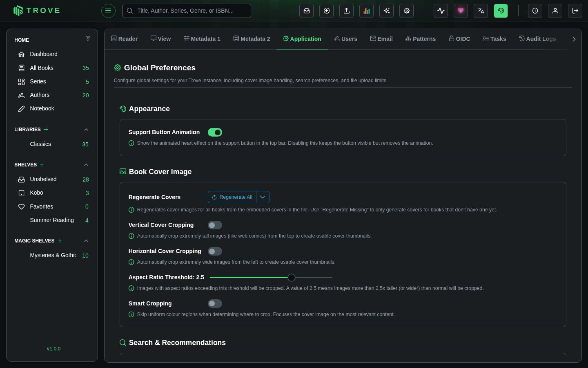
Task: Collapse the Shelves section chevron
Action: click(86, 165)
